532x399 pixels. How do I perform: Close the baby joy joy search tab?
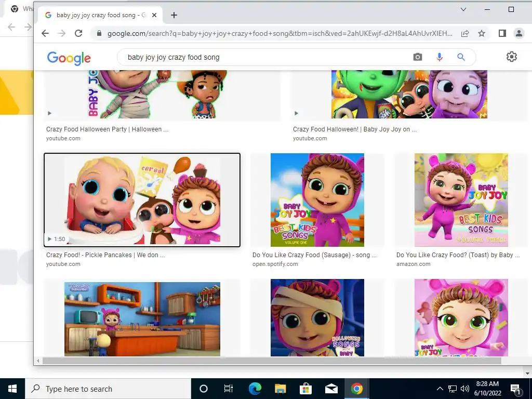pyautogui.click(x=154, y=15)
